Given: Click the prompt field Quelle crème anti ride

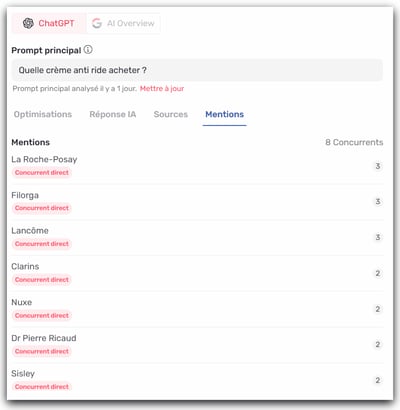Looking at the screenshot, I should click(197, 70).
